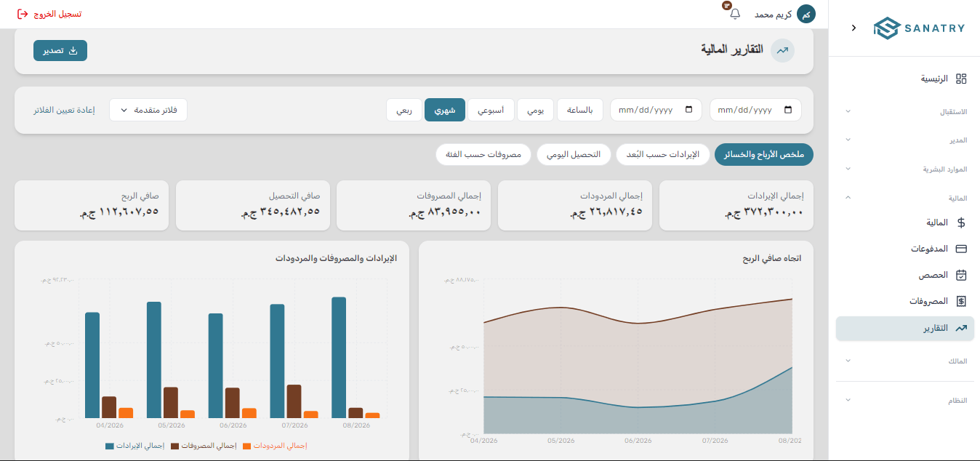Open the فلاتر متقدمة dropdown
980x461 pixels.
tap(148, 110)
